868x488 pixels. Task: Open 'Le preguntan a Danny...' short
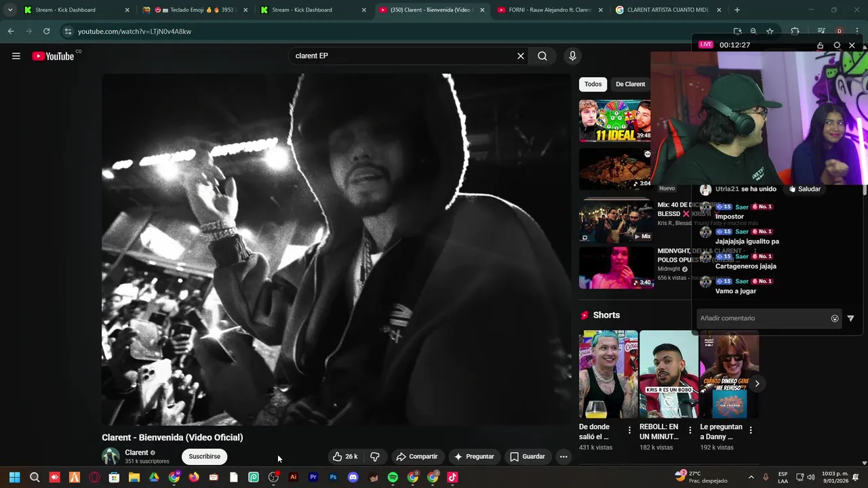729,374
